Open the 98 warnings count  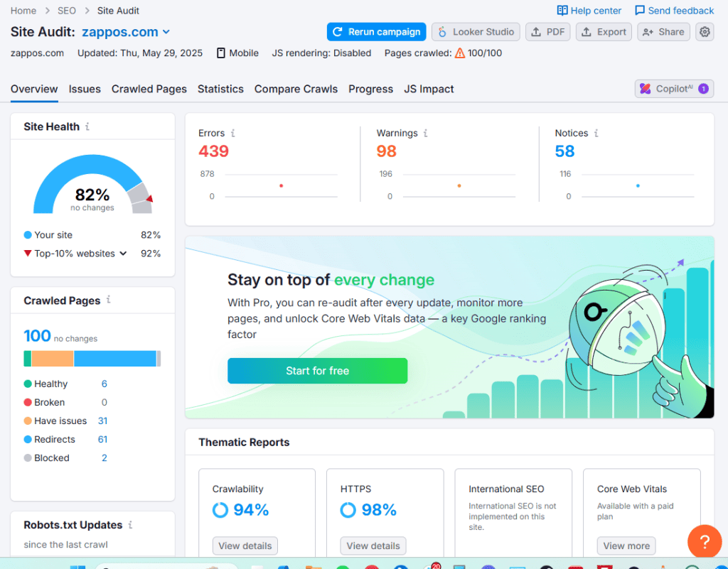click(386, 151)
